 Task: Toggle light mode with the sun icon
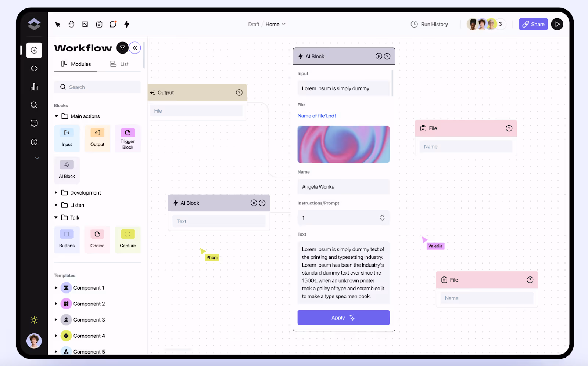click(34, 320)
